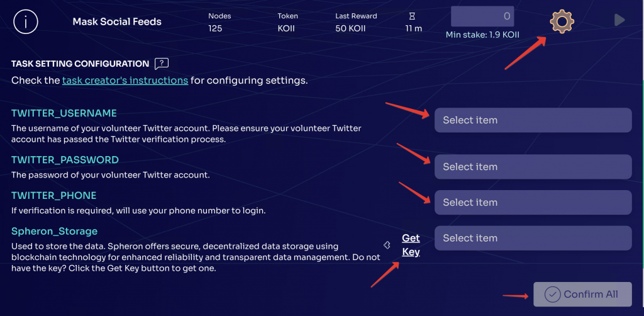The width and height of the screenshot is (644, 316).
Task: Expand the Spheron_Storage select item dropdown
Action: click(x=533, y=238)
